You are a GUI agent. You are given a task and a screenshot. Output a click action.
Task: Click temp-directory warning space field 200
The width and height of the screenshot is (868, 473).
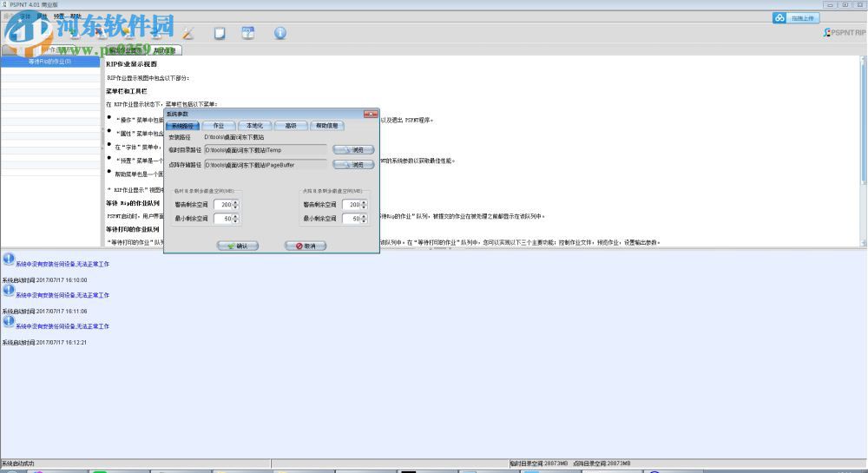coord(223,205)
